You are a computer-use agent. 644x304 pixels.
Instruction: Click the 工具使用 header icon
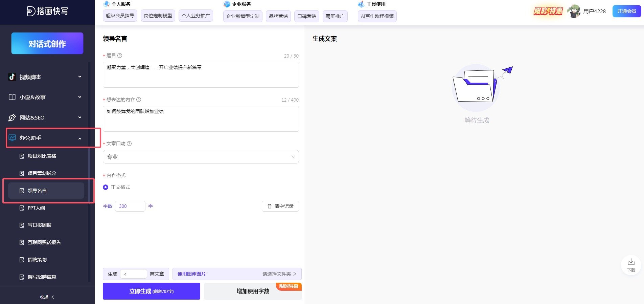click(361, 4)
